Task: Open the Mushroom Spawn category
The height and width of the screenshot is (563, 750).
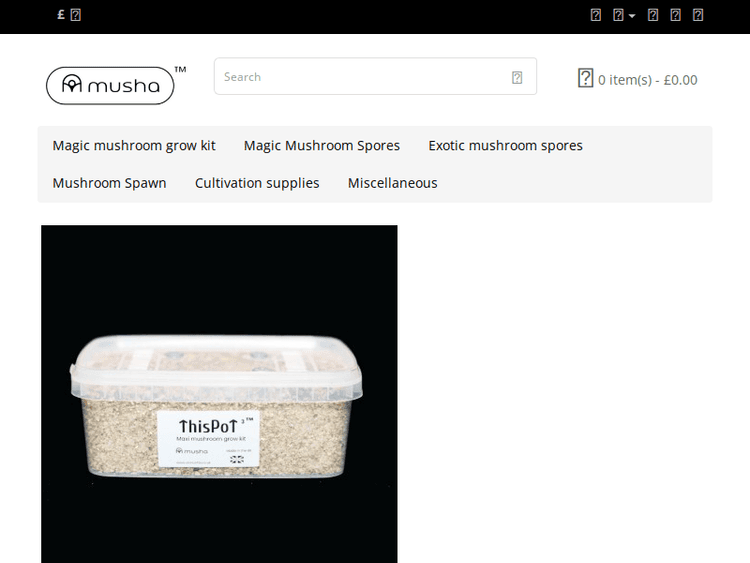Action: click(x=109, y=183)
